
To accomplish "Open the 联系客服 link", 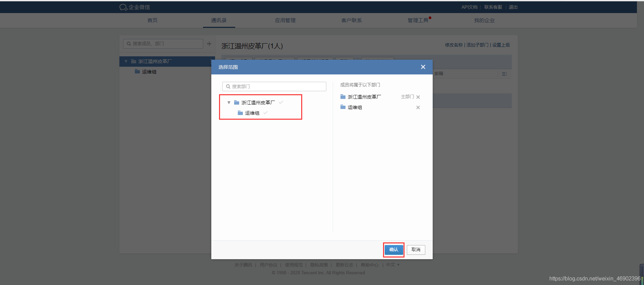I will (493, 7).
